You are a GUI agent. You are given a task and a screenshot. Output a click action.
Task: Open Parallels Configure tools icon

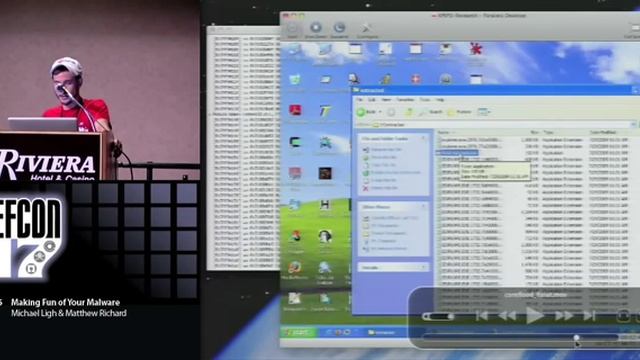[x=366, y=28]
